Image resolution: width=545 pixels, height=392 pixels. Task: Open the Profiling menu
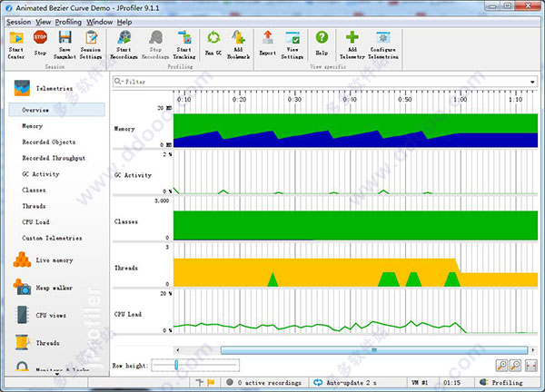pos(68,22)
